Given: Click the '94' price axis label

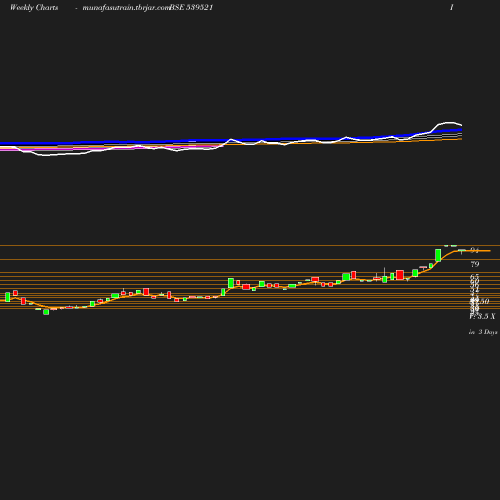Looking at the screenshot, I should coord(475,250).
